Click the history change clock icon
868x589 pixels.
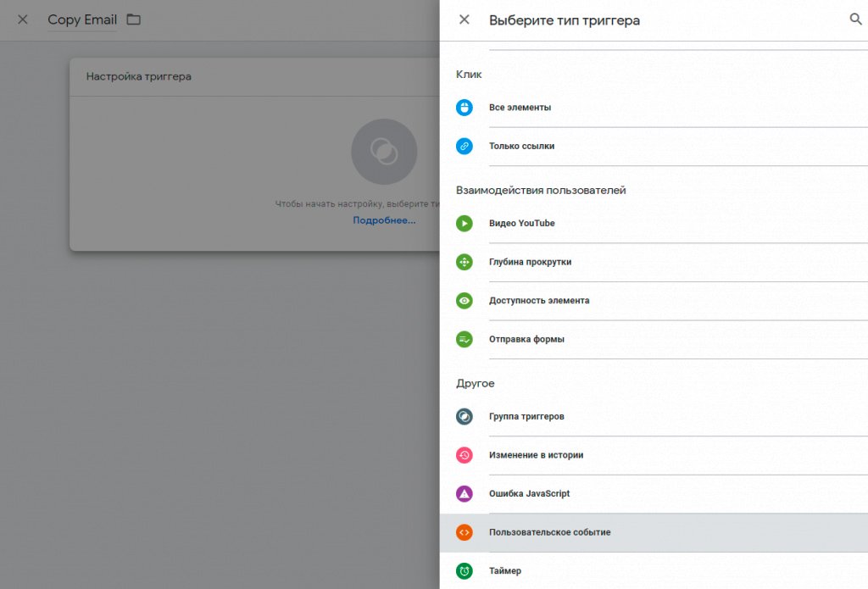coord(464,455)
